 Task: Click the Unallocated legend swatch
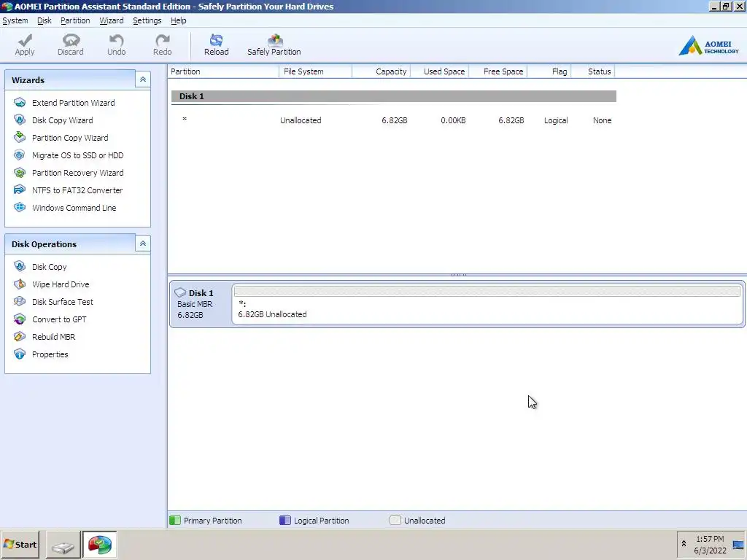tap(395, 520)
